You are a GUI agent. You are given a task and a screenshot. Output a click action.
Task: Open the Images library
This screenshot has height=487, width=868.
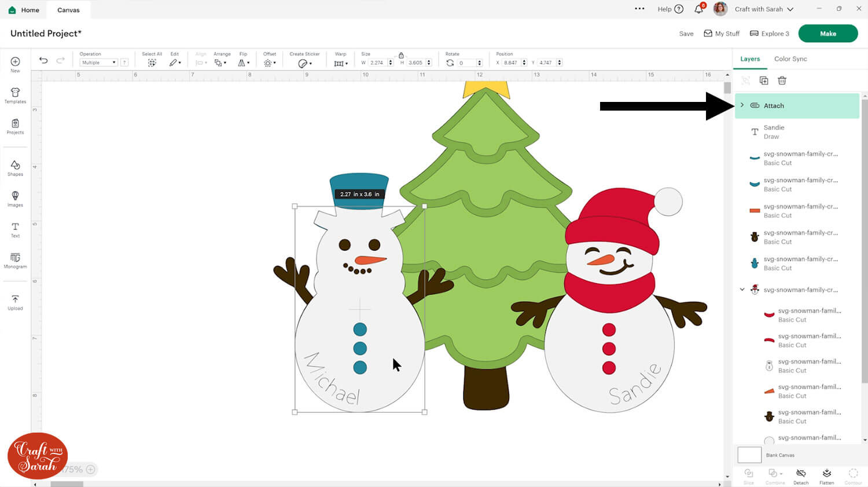pos(15,199)
